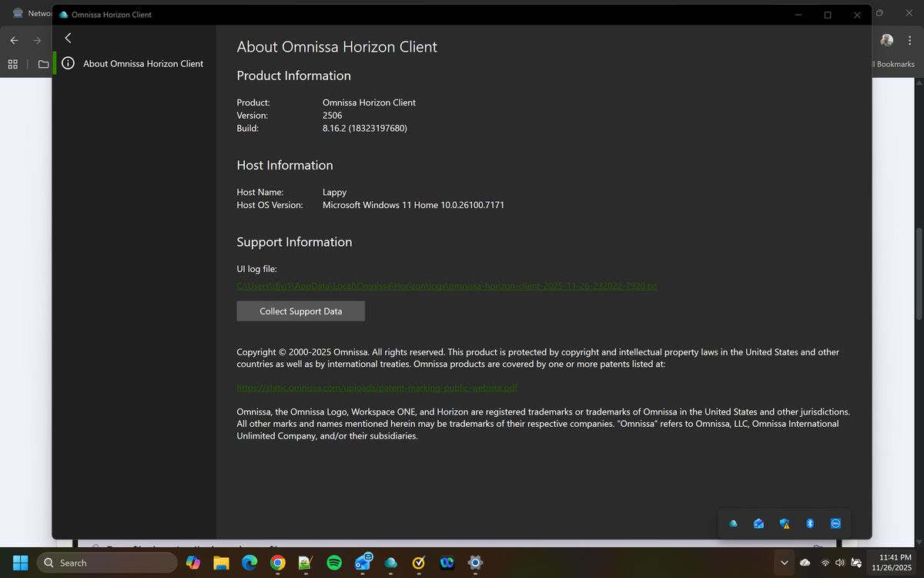Click the battery status icon in tray
Viewport: 924px width, 578px height.
(x=855, y=563)
